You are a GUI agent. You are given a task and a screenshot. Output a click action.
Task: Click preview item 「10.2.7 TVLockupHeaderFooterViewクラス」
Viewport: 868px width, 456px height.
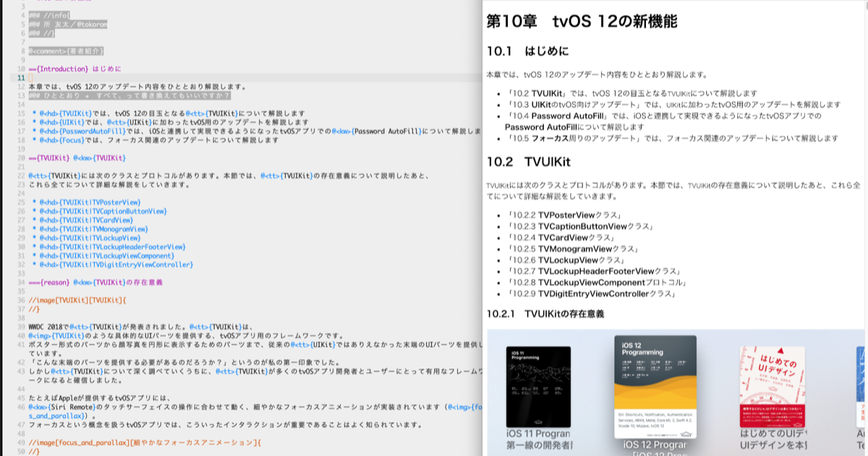click(595, 271)
